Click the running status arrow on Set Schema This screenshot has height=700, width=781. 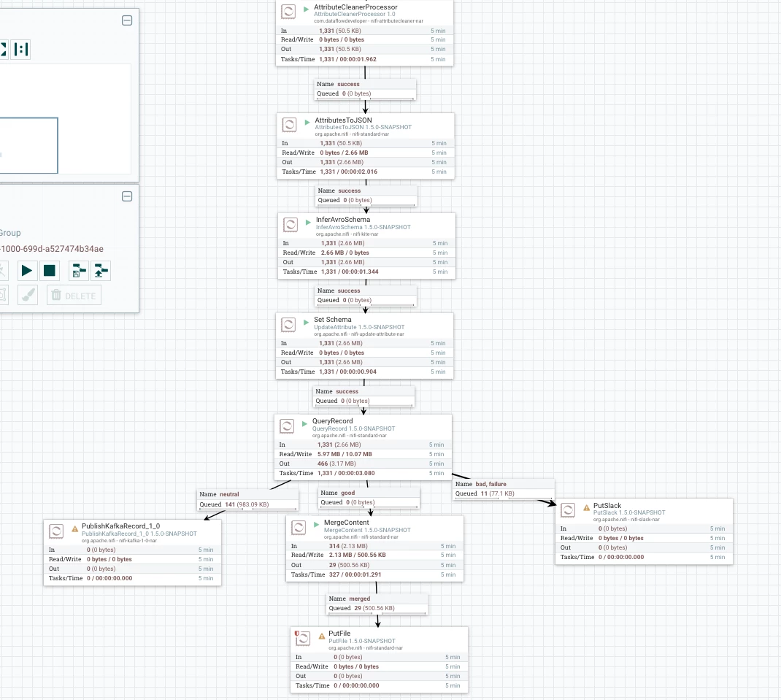[307, 322]
